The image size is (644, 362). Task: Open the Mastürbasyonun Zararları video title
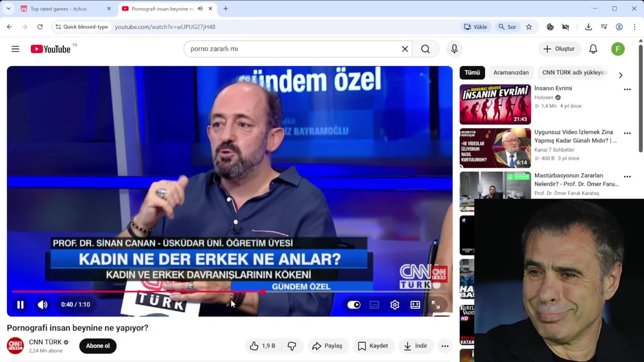(x=577, y=179)
